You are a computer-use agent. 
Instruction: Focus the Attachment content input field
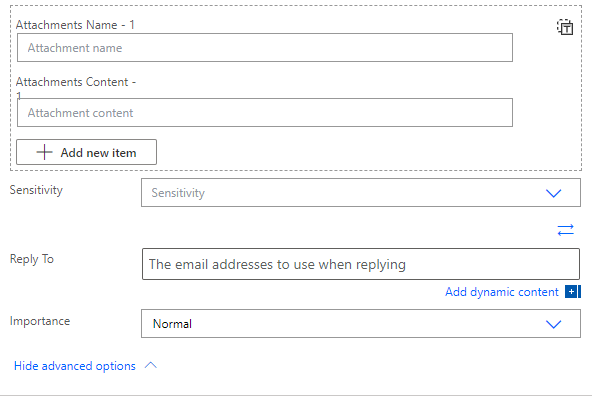(x=265, y=112)
